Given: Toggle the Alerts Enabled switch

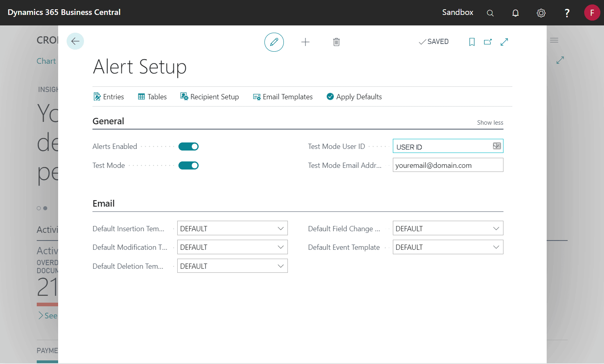Looking at the screenshot, I should point(189,146).
